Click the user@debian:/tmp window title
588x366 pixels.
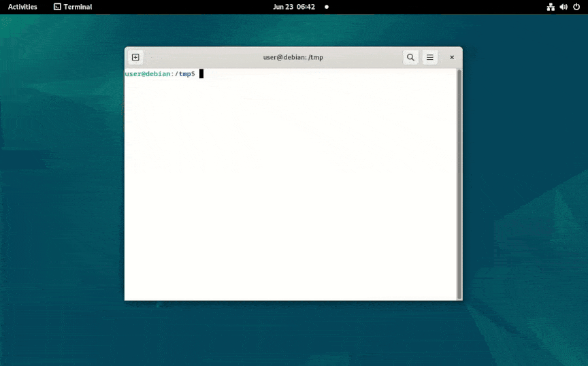click(x=293, y=57)
